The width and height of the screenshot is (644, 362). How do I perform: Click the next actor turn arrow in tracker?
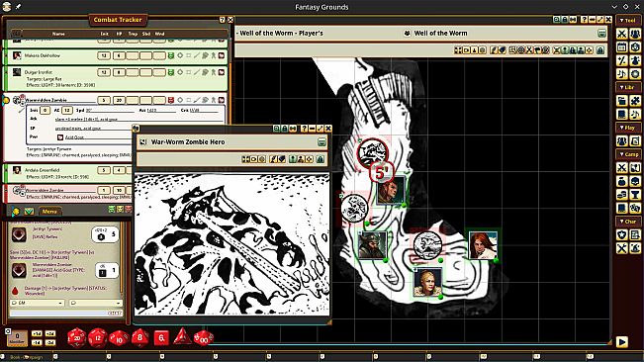[x=15, y=212]
